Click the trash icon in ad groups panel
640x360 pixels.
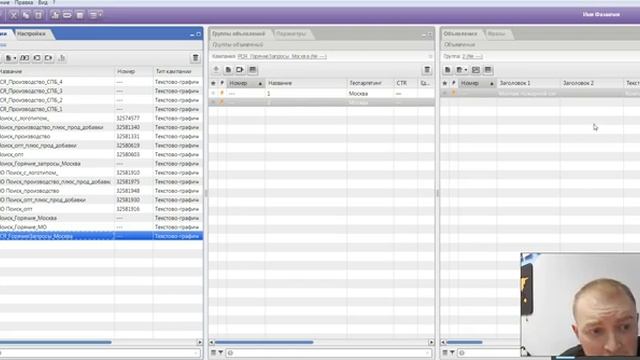[427, 70]
